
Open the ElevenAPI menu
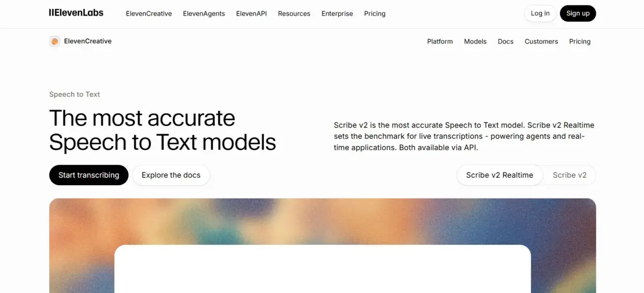tap(251, 13)
